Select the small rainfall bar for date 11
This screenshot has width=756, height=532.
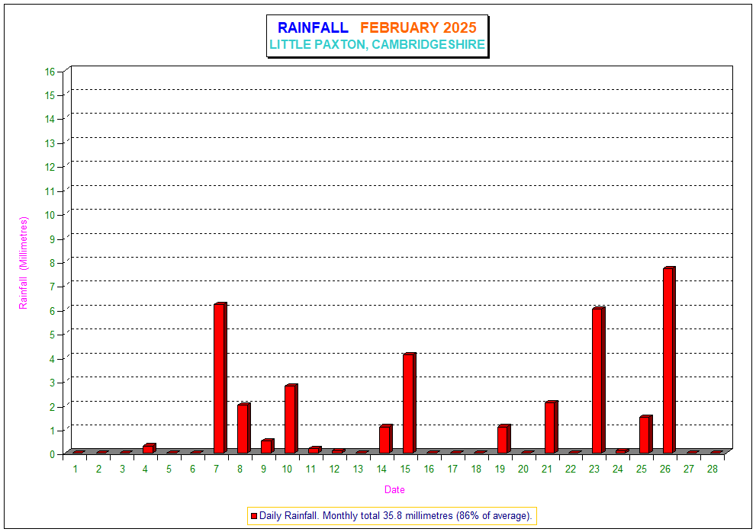coord(315,450)
